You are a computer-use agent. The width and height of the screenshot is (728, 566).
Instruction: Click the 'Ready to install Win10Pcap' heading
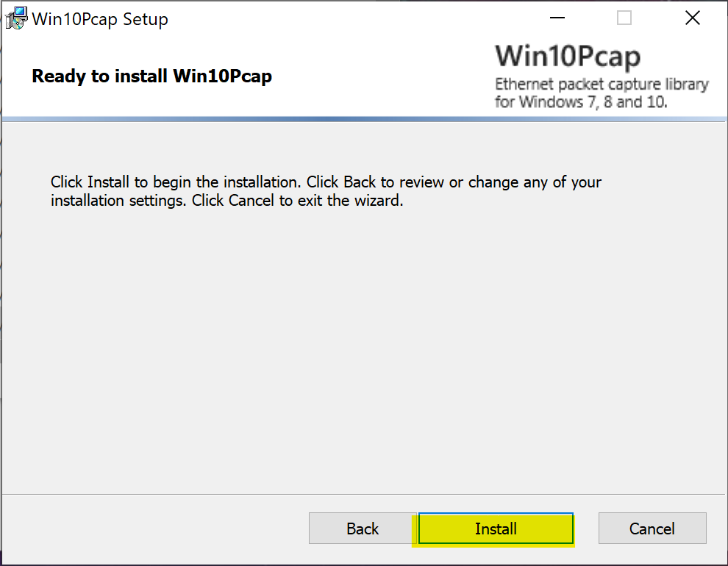[x=151, y=76]
